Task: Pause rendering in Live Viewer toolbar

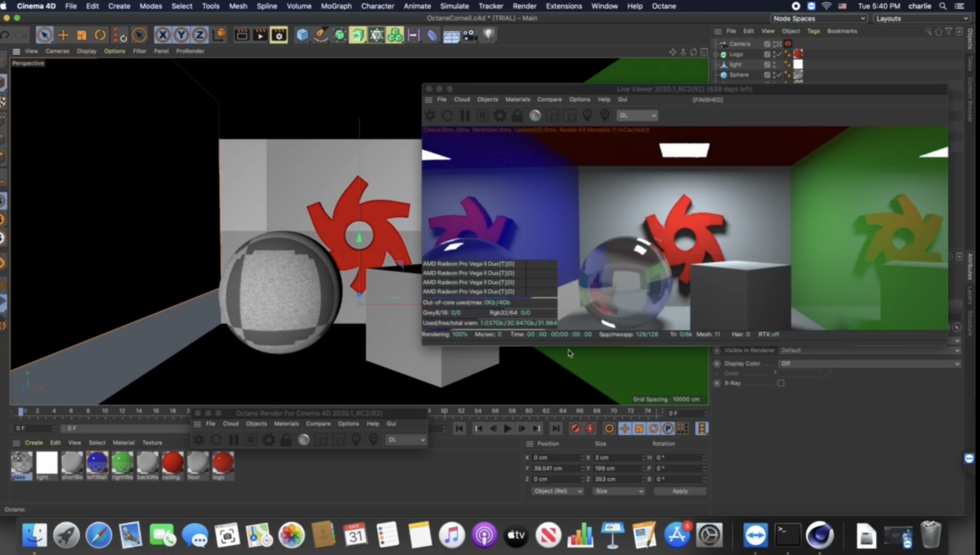Action: 465,116
